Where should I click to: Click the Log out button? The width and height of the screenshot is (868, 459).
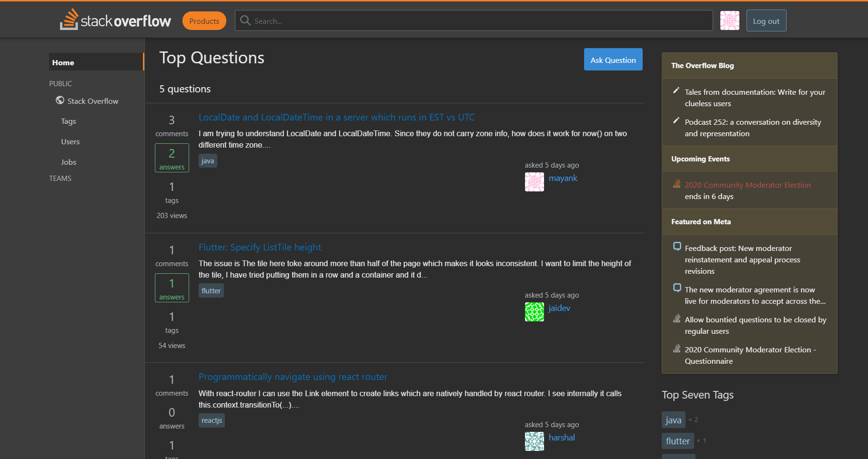(766, 21)
